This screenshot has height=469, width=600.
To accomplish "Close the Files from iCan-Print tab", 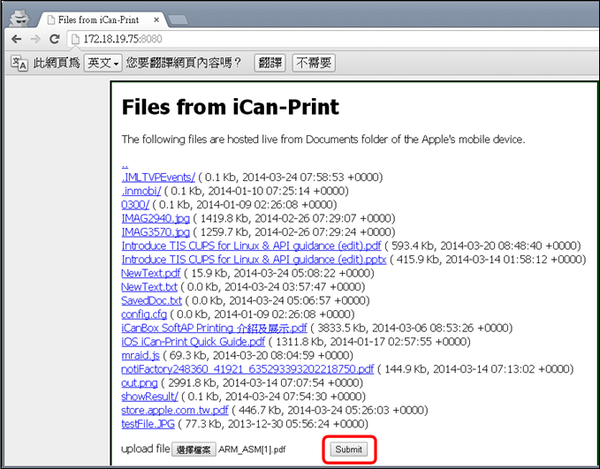I will coord(156,20).
